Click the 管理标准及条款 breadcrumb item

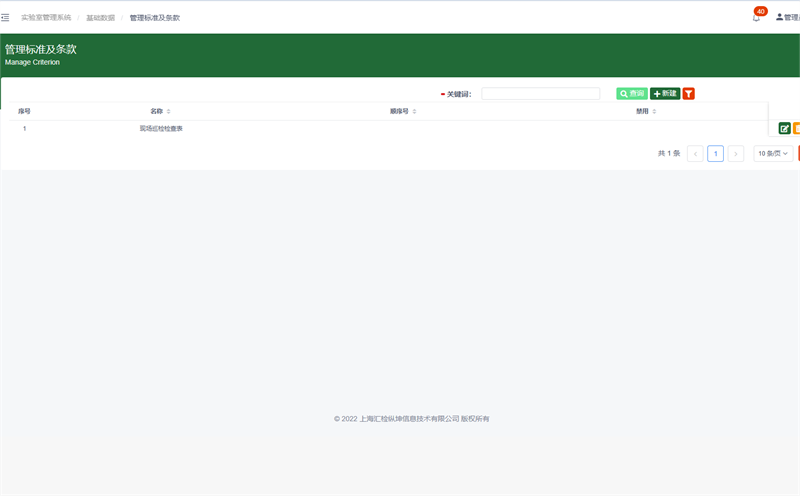(x=154, y=18)
